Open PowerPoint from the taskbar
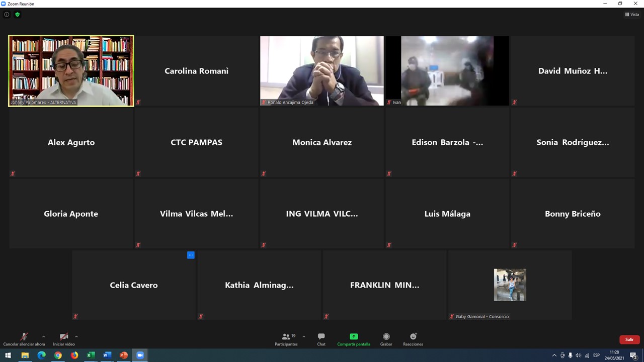Image resolution: width=644 pixels, height=362 pixels. click(x=124, y=355)
